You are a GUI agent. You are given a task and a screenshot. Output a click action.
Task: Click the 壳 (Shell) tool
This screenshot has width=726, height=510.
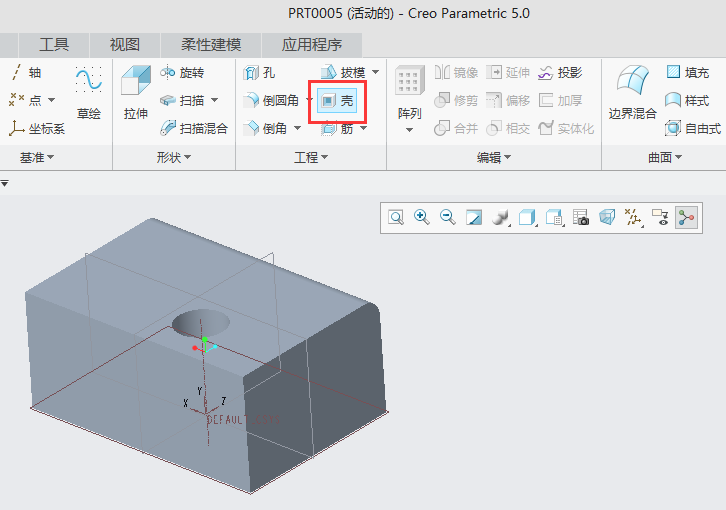tap(337, 101)
